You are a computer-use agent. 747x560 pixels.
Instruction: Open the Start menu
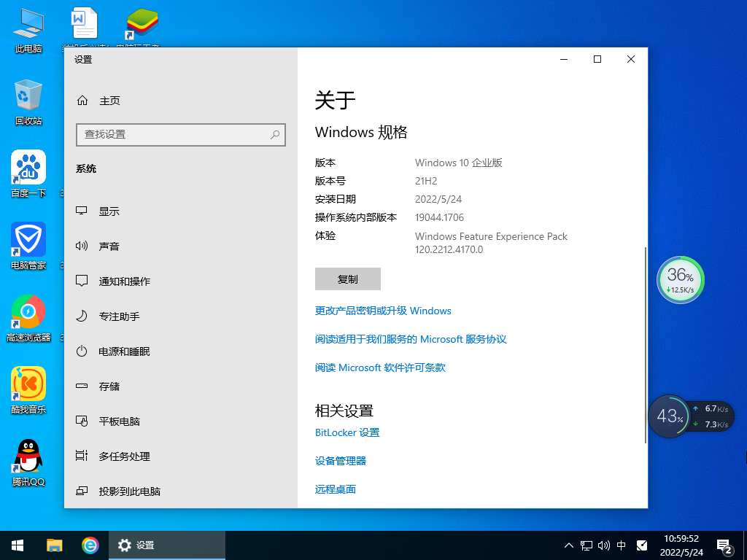click(x=16, y=545)
